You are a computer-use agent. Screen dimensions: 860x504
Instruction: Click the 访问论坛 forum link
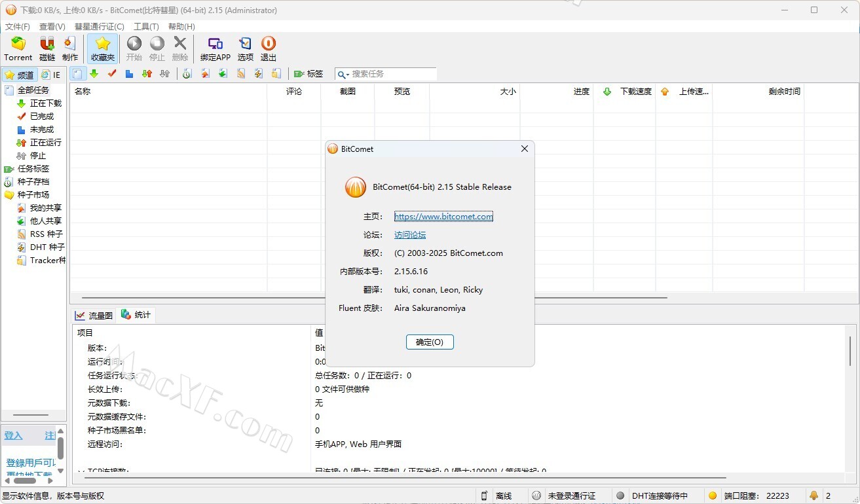(410, 235)
